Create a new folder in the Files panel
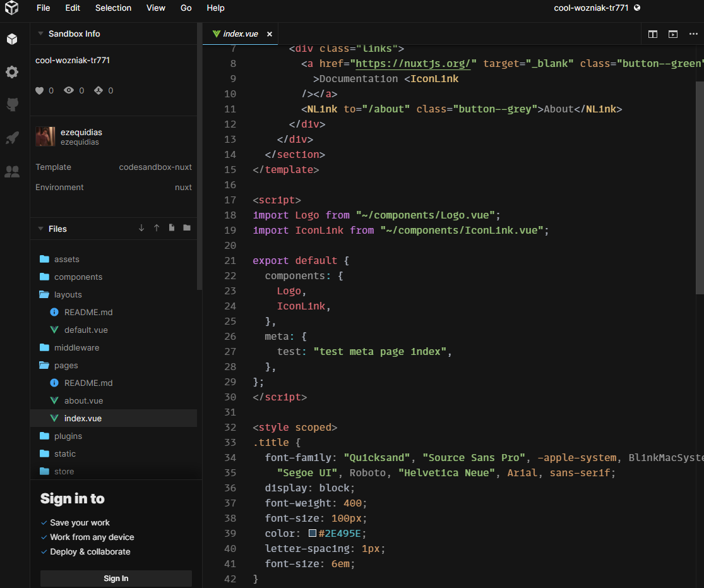 186,228
